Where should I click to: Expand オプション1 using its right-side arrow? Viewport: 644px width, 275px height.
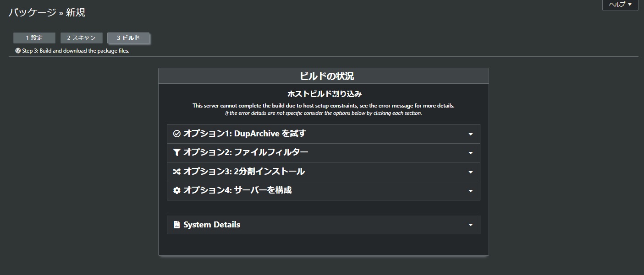(x=470, y=134)
